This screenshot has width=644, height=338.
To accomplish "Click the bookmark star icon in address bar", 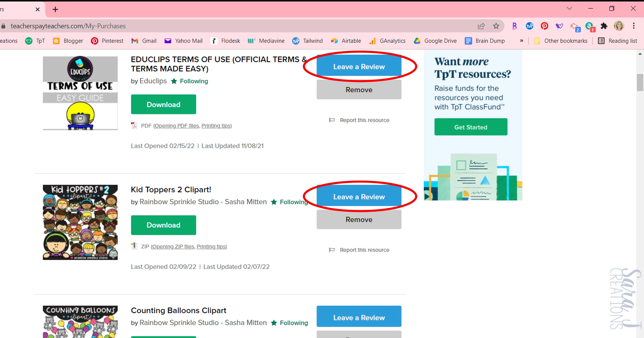I will 496,26.
